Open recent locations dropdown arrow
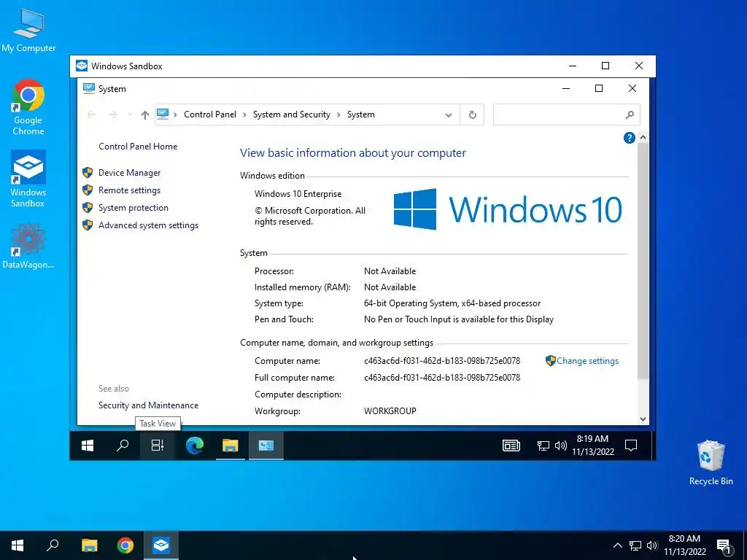The height and width of the screenshot is (560, 747). [x=130, y=114]
